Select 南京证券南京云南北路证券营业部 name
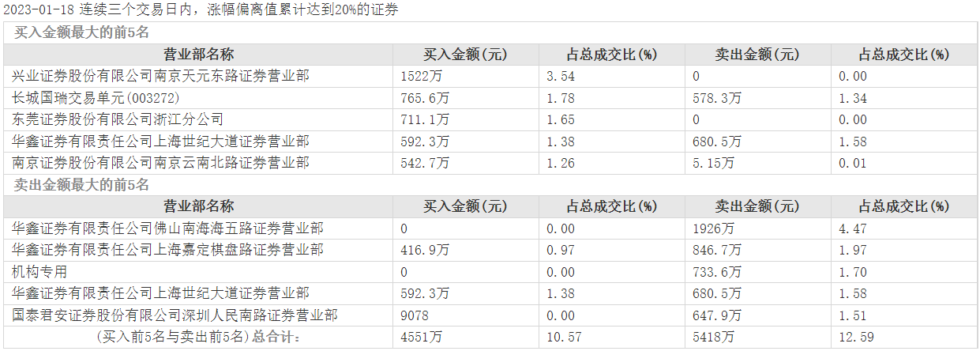 tap(160, 164)
